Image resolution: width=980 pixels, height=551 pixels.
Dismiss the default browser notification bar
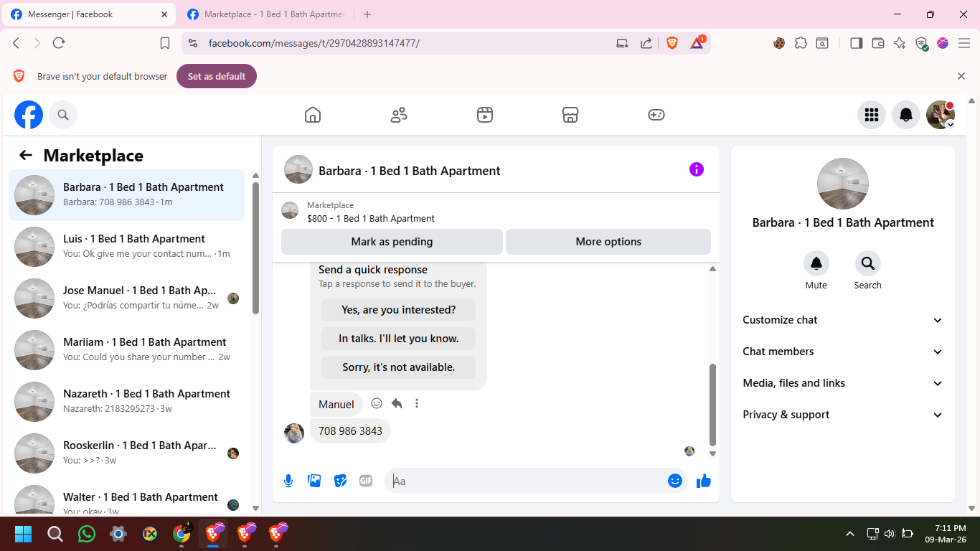click(961, 76)
